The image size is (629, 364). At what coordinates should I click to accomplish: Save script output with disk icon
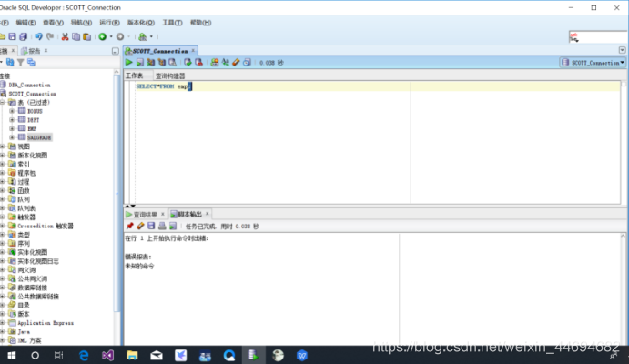[x=151, y=226]
